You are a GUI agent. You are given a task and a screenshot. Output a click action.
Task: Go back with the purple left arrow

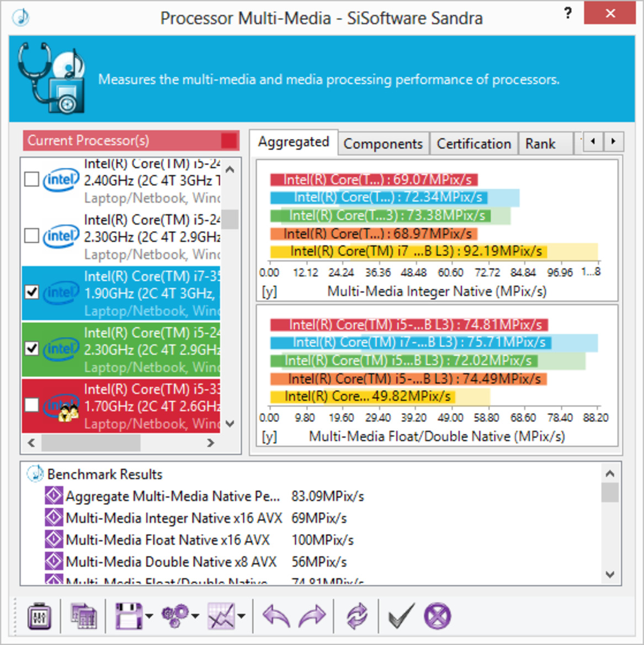point(276,616)
